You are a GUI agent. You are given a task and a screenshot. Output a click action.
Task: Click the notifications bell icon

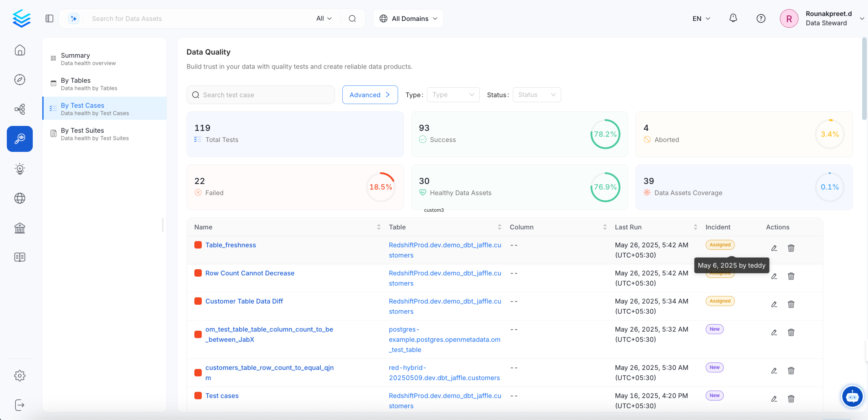point(733,18)
